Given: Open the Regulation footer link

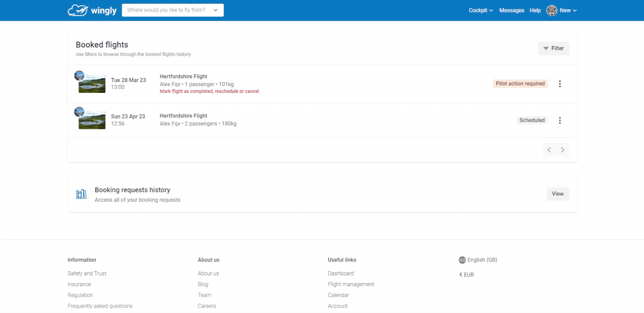Looking at the screenshot, I should (80, 295).
